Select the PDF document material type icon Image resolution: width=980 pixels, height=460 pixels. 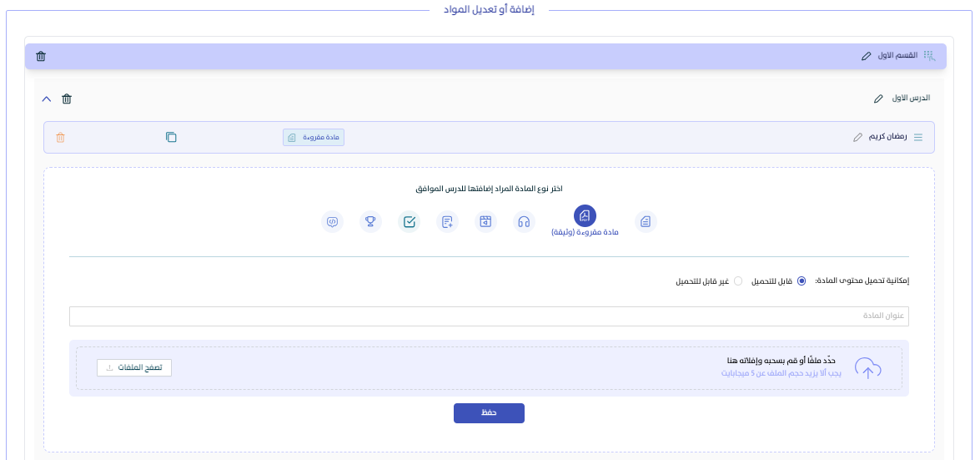click(x=585, y=216)
